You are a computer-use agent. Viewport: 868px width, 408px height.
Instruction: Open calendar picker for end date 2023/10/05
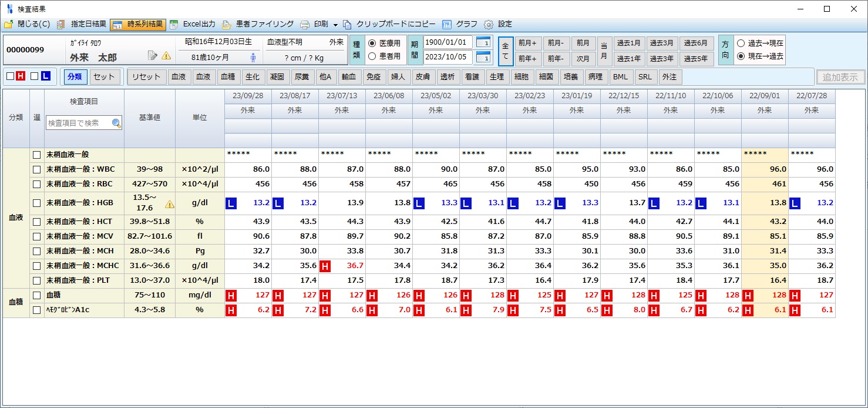click(483, 57)
